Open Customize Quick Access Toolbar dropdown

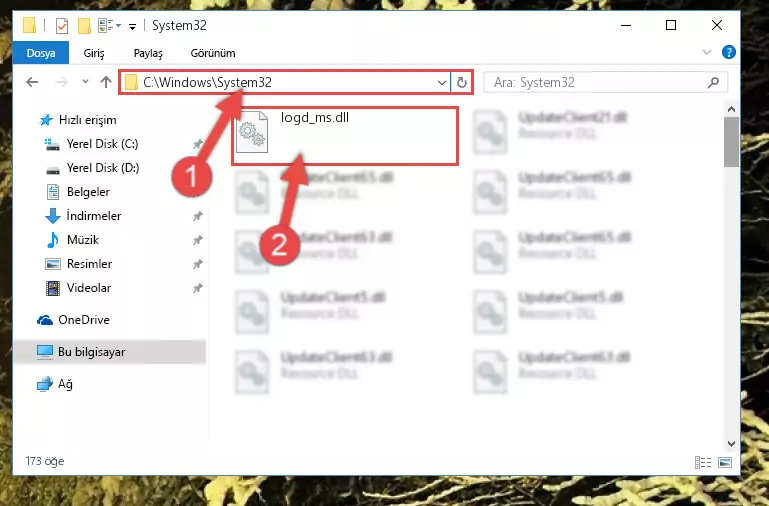132,26
